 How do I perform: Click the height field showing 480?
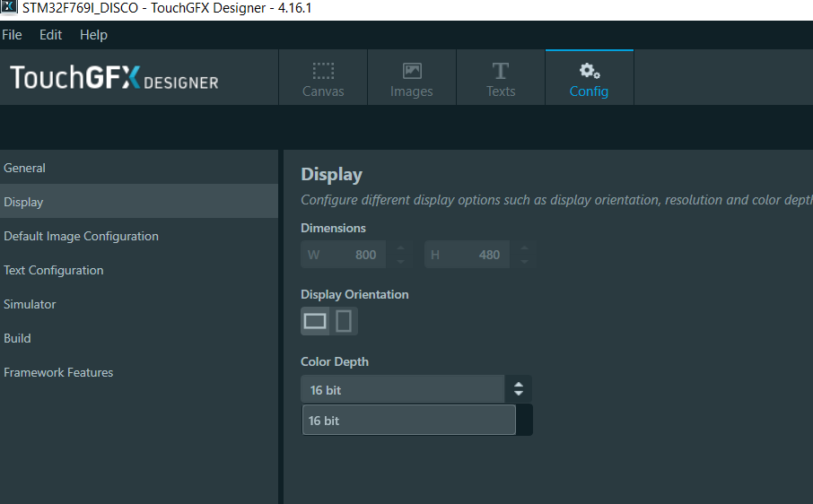(467, 255)
